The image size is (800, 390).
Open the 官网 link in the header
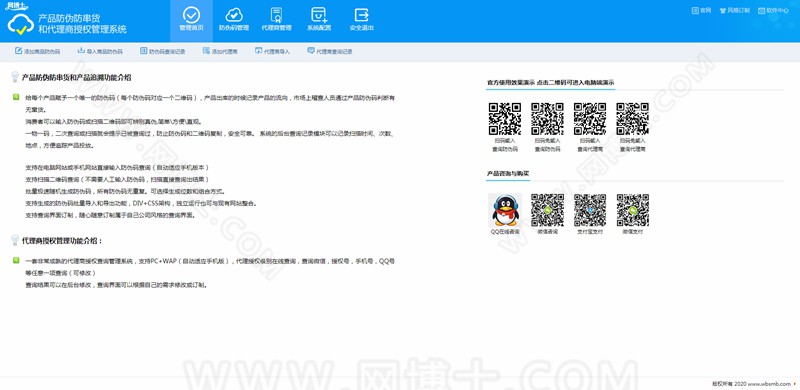click(x=701, y=10)
